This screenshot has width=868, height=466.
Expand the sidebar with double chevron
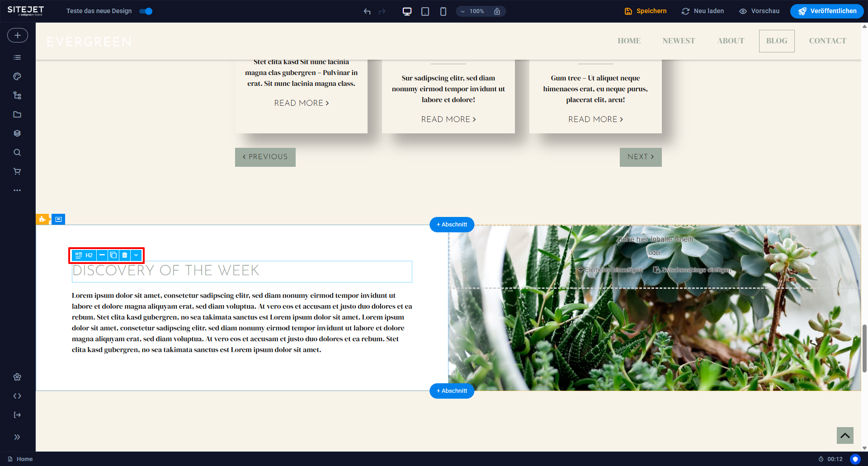click(x=17, y=437)
